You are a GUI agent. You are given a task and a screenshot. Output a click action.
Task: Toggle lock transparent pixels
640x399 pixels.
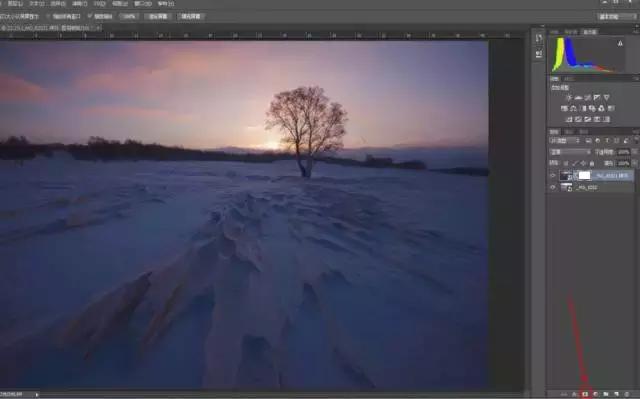566,164
